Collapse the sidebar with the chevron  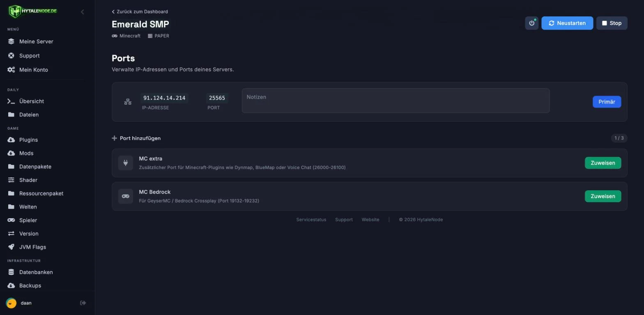point(82,12)
